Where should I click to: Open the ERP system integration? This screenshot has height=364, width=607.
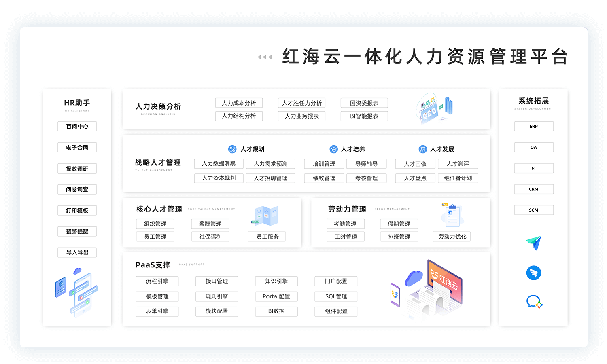pos(534,127)
